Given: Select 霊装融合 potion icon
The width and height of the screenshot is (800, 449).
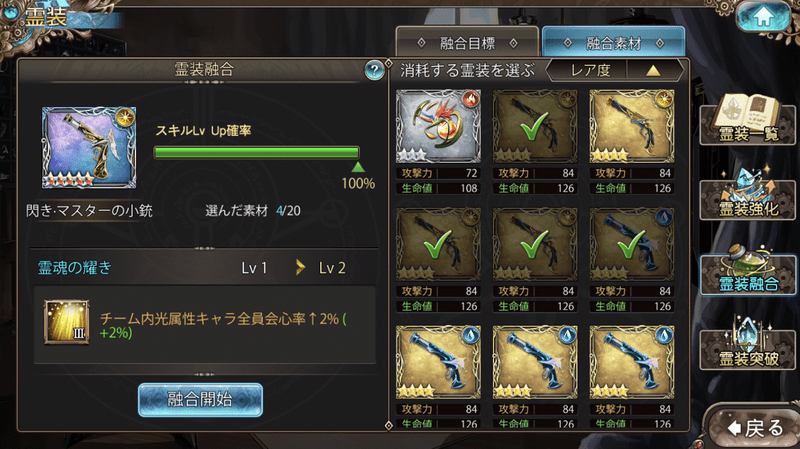Looking at the screenshot, I should 748,270.
